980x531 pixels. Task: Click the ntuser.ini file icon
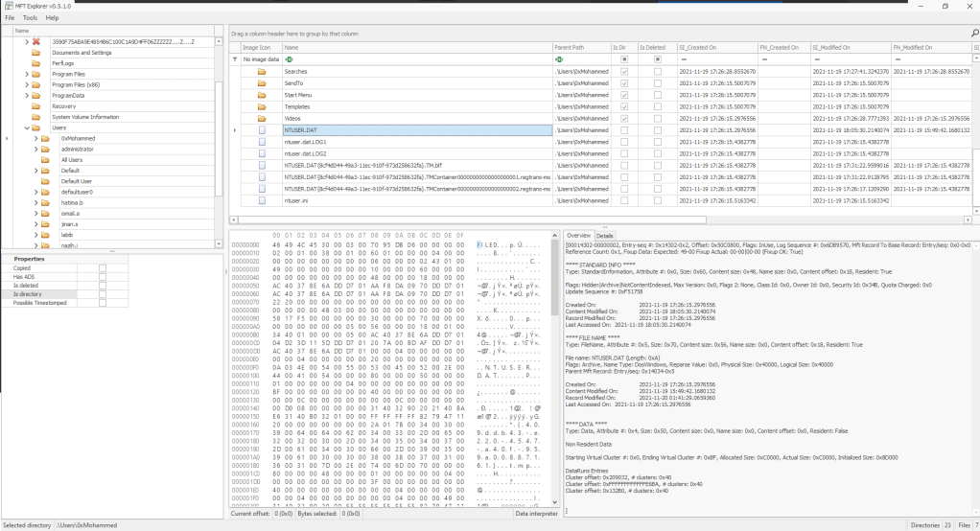click(x=261, y=200)
